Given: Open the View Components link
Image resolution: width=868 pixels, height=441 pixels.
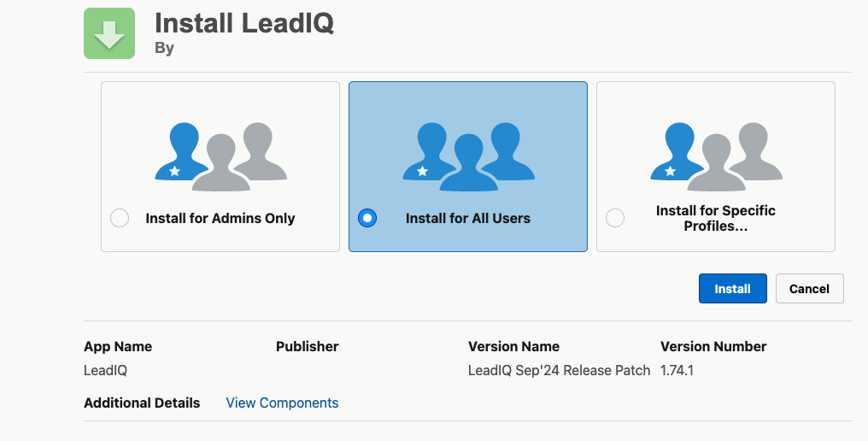Looking at the screenshot, I should (282, 403).
